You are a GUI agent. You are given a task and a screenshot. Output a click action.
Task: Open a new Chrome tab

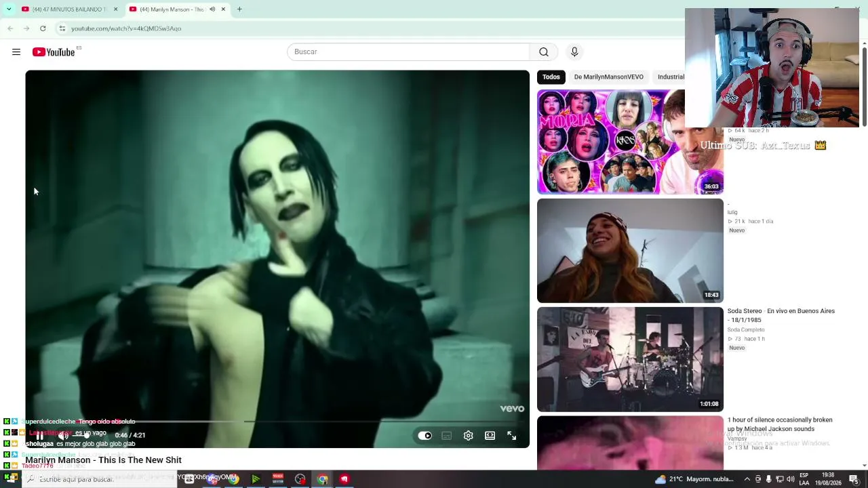tap(239, 9)
